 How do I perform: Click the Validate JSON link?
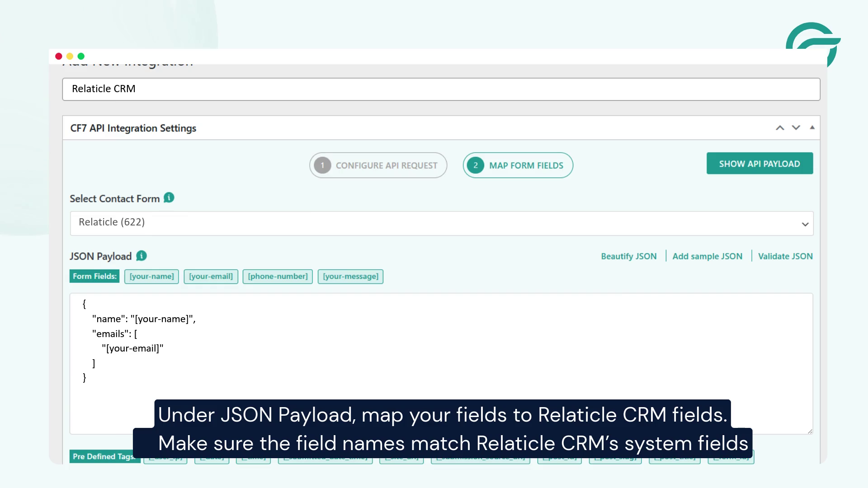785,256
